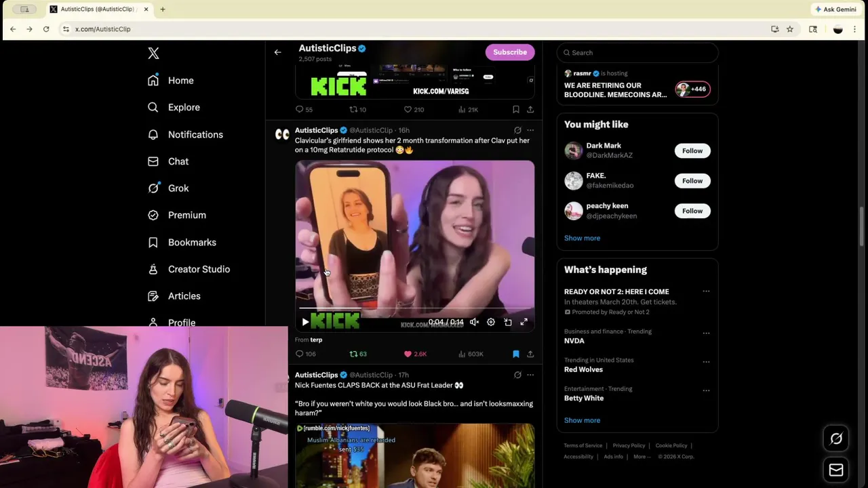Open the messages floating envelope button
Image resolution: width=868 pixels, height=488 pixels.
point(836,470)
